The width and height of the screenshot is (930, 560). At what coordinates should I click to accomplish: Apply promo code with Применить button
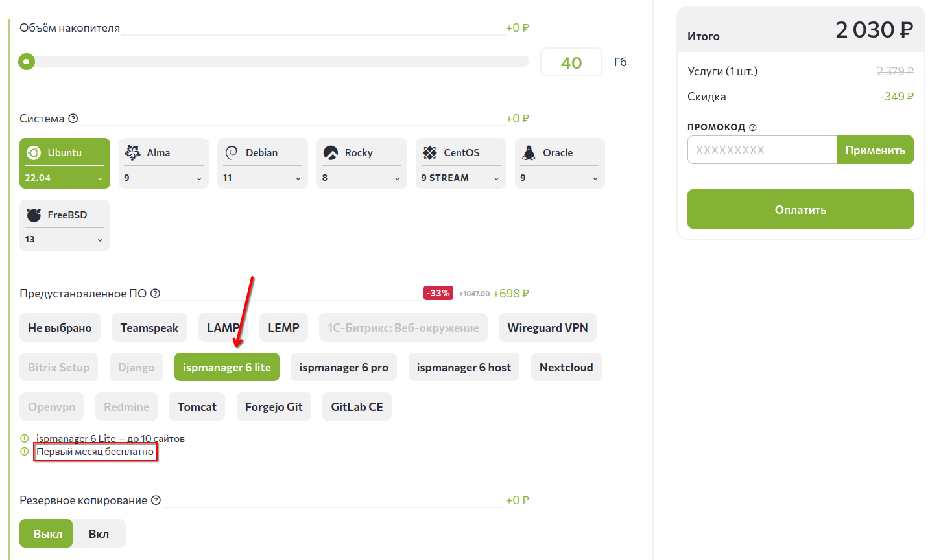pyautogui.click(x=875, y=150)
